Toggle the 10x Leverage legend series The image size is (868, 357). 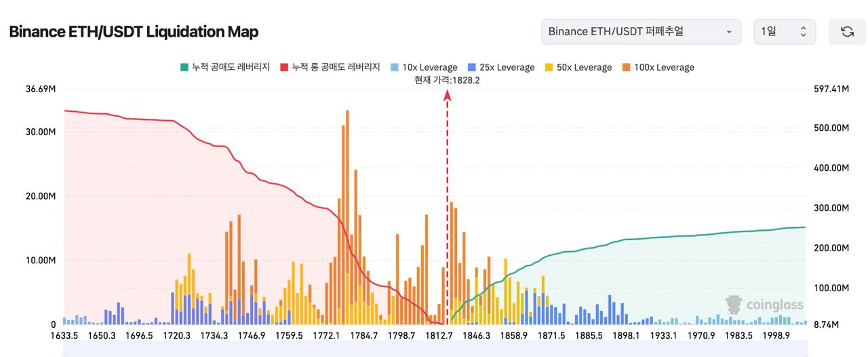click(424, 67)
